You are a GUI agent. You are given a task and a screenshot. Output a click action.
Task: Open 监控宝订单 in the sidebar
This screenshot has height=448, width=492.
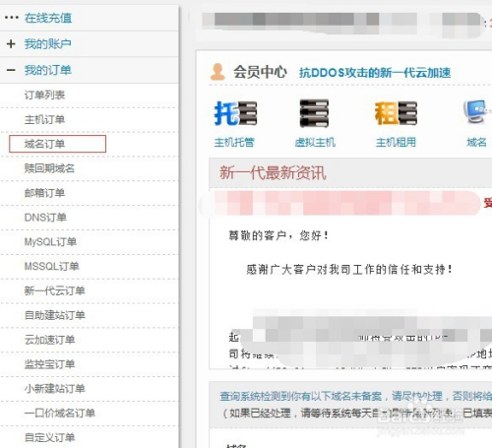click(x=49, y=364)
